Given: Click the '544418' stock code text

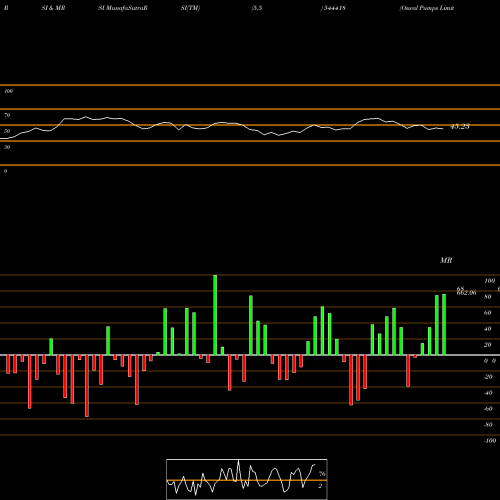Looking at the screenshot, I should pos(334,8).
